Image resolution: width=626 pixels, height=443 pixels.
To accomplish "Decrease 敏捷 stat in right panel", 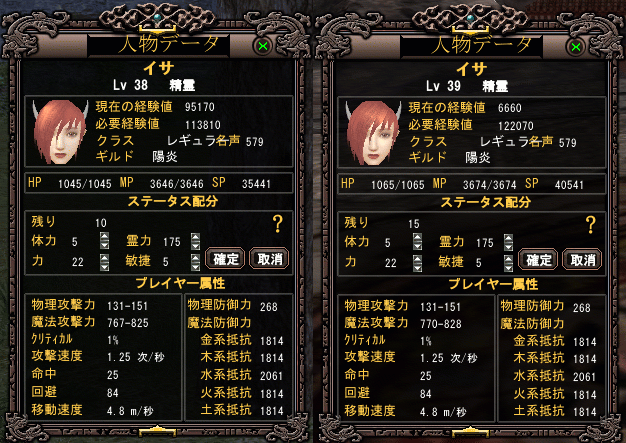I will click(508, 268).
